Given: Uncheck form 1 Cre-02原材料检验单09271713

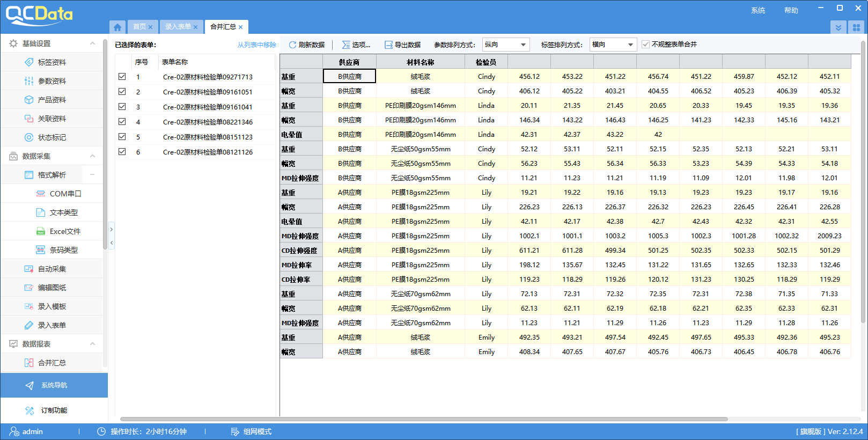Looking at the screenshot, I should (122, 77).
